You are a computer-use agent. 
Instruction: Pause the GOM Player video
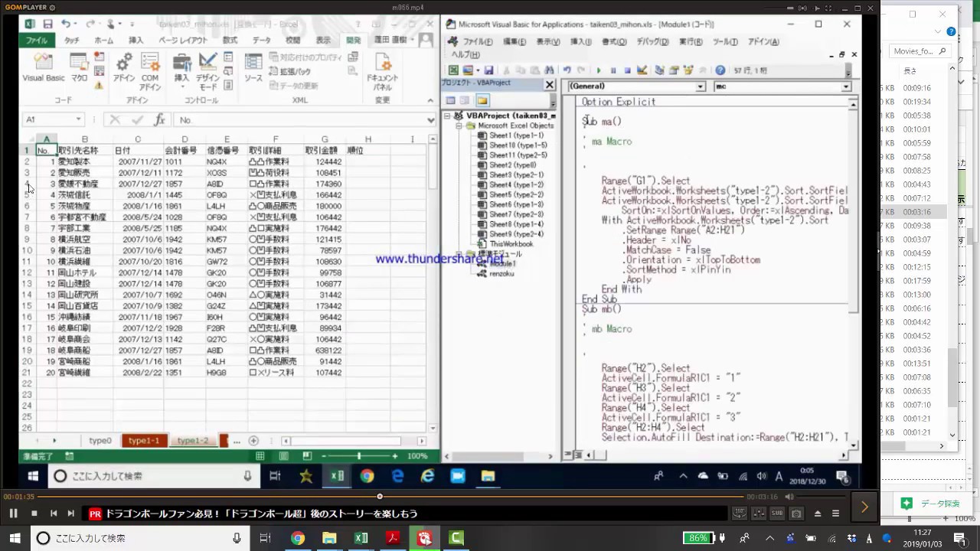coord(13,514)
